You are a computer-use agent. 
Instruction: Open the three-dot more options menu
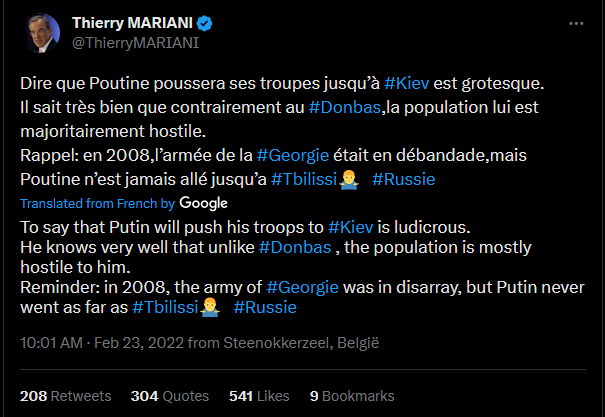(x=576, y=24)
